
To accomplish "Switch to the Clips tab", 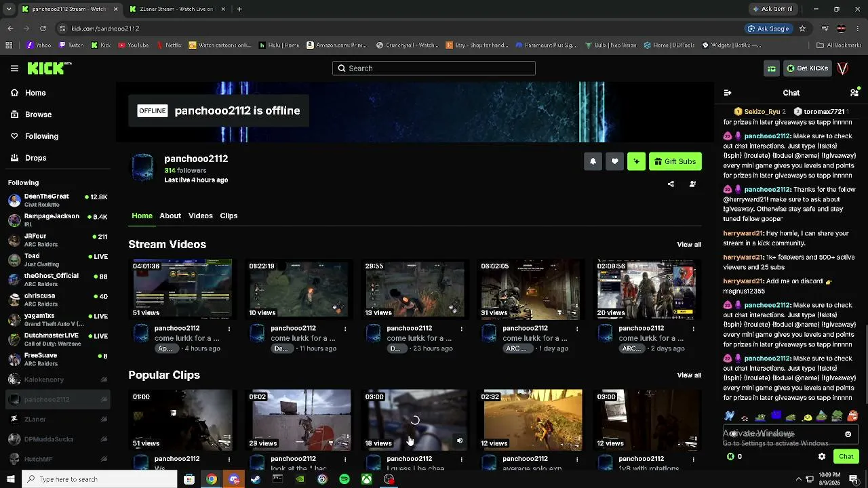I will [229, 216].
